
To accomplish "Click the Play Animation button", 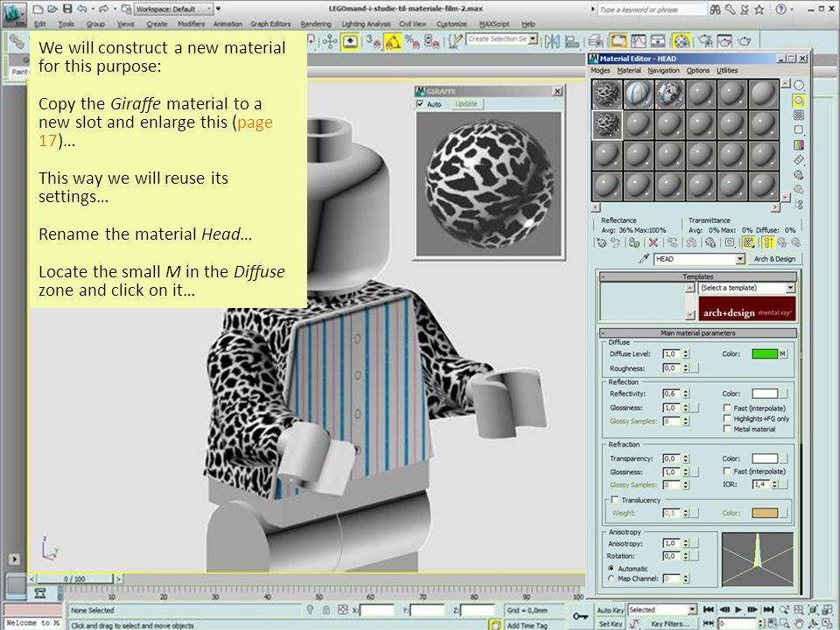I will tap(738, 610).
